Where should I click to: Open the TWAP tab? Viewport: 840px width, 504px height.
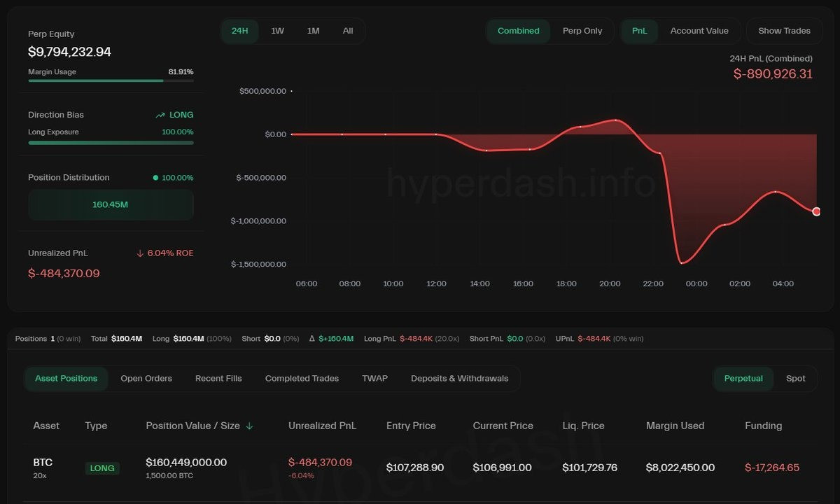coord(374,378)
